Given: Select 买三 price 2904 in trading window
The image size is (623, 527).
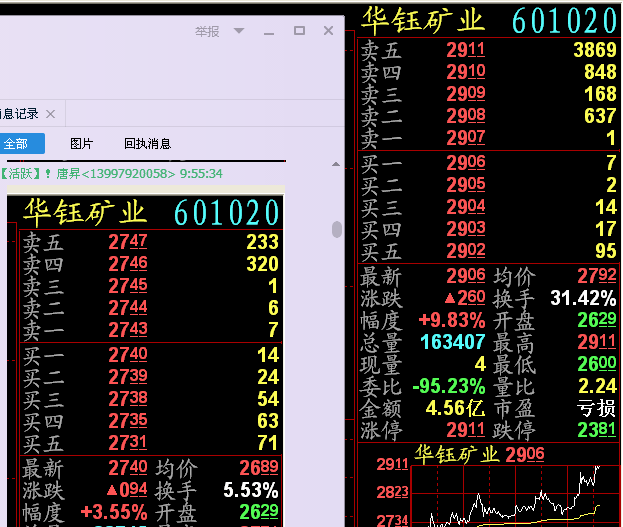Looking at the screenshot, I should point(466,207).
